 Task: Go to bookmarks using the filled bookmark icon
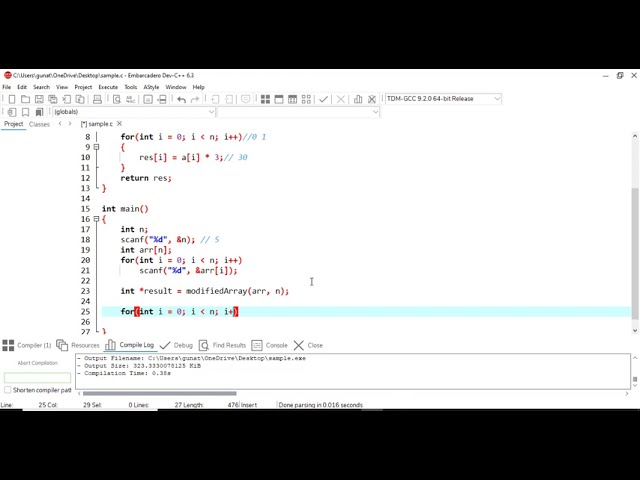pos(39,112)
